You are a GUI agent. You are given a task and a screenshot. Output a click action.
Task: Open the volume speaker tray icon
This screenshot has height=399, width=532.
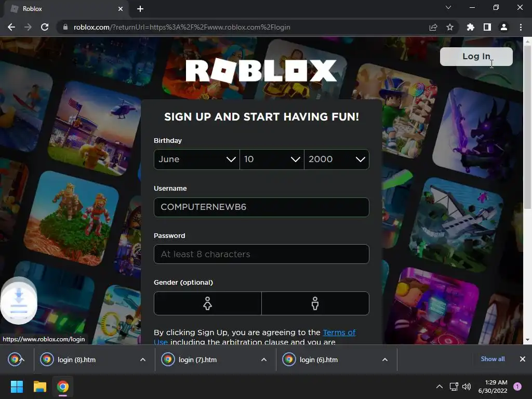point(467,387)
